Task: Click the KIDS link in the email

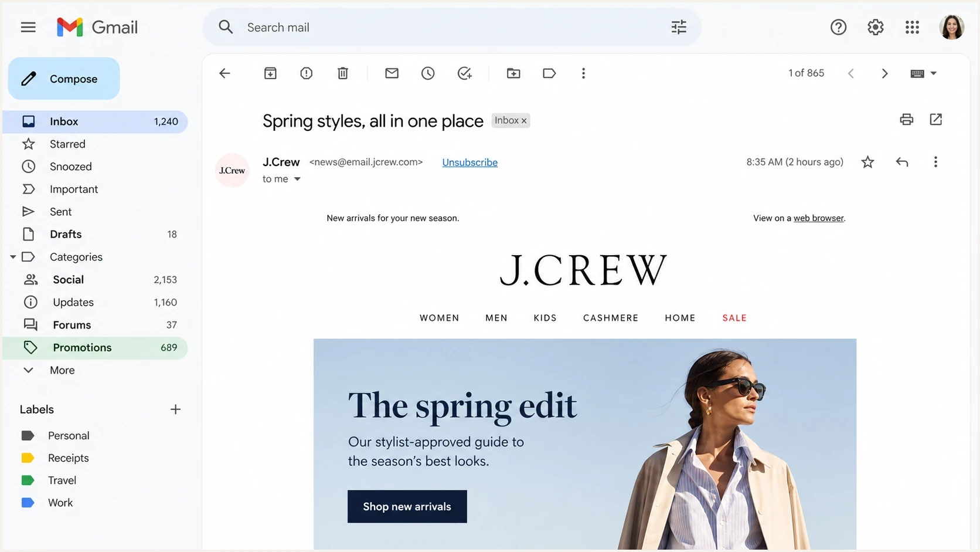Action: coord(545,318)
